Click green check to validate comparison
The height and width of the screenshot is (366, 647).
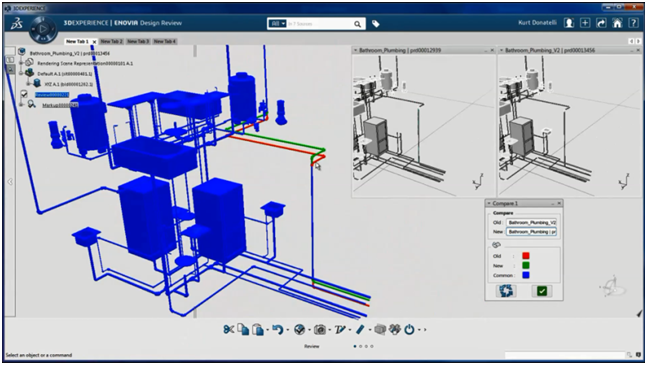tap(542, 291)
